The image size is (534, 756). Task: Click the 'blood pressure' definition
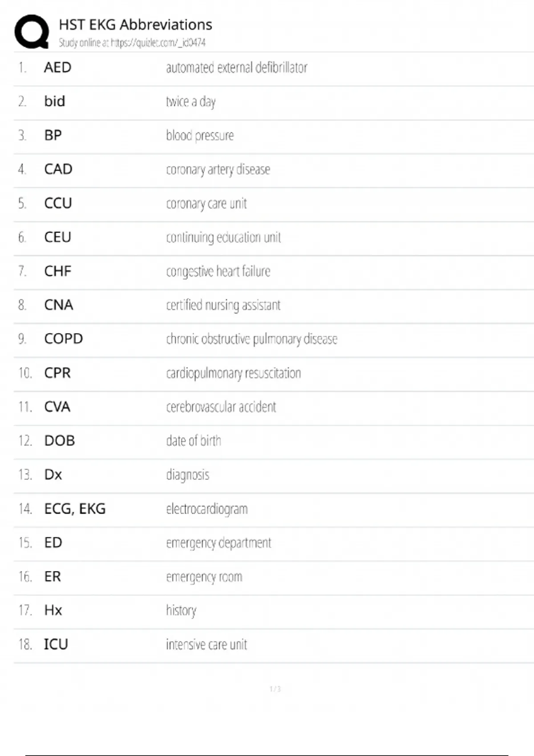pos(199,135)
